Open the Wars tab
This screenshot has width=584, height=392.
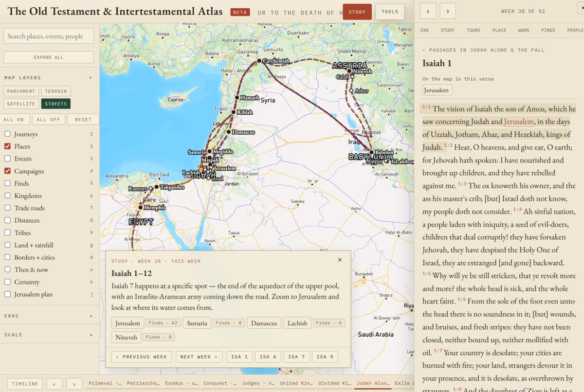click(524, 30)
